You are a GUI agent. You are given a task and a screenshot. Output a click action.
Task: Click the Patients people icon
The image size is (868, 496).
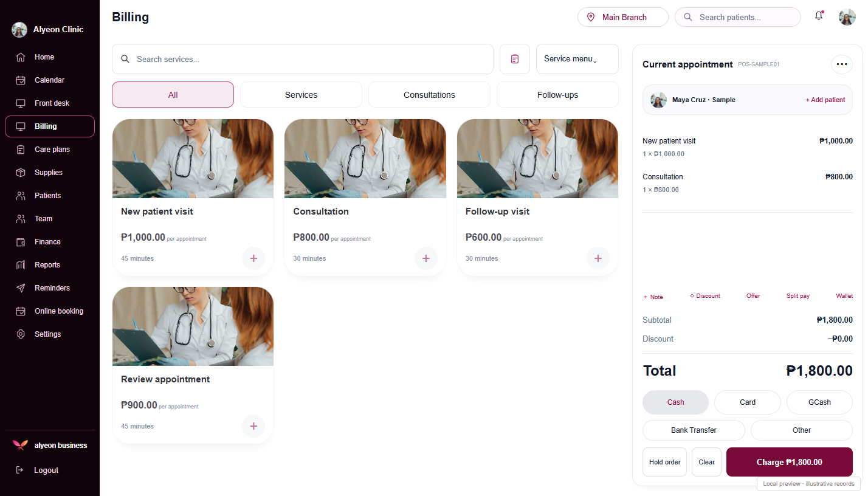click(x=21, y=196)
